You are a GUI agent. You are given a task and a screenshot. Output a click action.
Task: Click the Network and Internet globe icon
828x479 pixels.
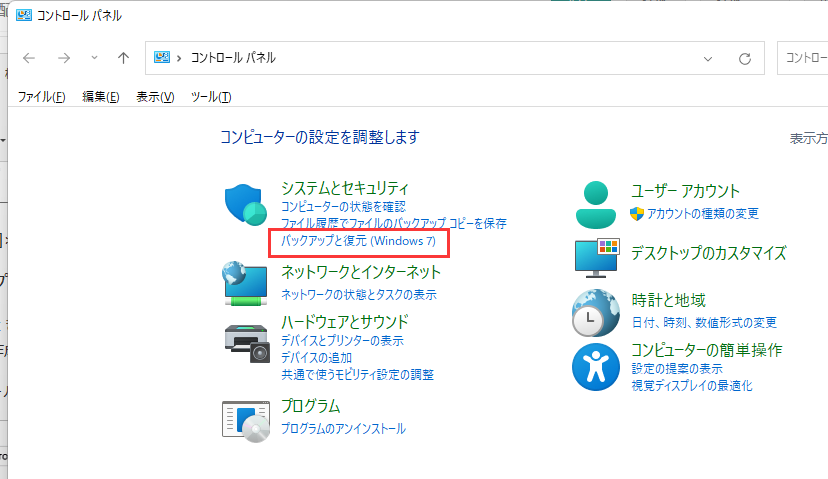244,283
